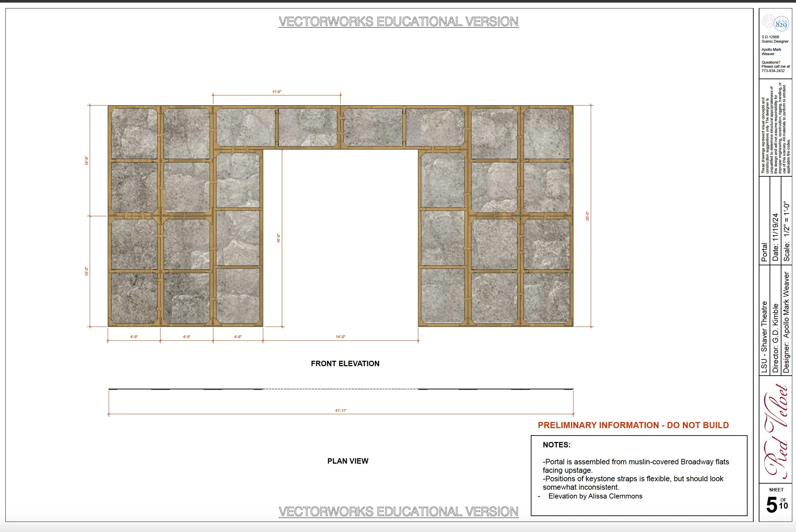Screen dimensions: 796x532
Task: Click the PRELIMINARY INFORMATION - DO NOT BUILD warning
Action: pyautogui.click(x=633, y=425)
